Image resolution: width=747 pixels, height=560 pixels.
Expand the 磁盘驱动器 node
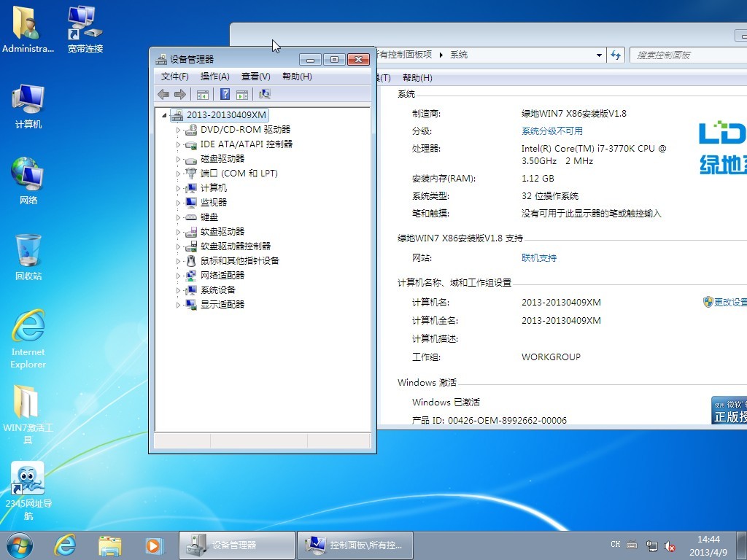click(178, 159)
